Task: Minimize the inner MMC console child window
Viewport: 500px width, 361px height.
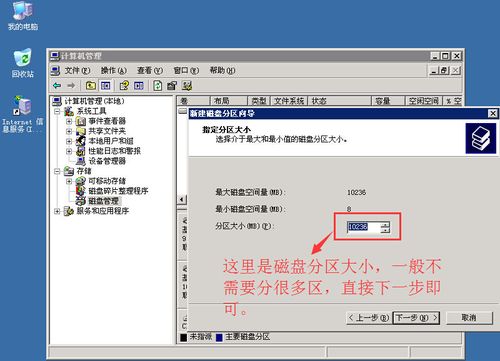Action: pos(434,70)
